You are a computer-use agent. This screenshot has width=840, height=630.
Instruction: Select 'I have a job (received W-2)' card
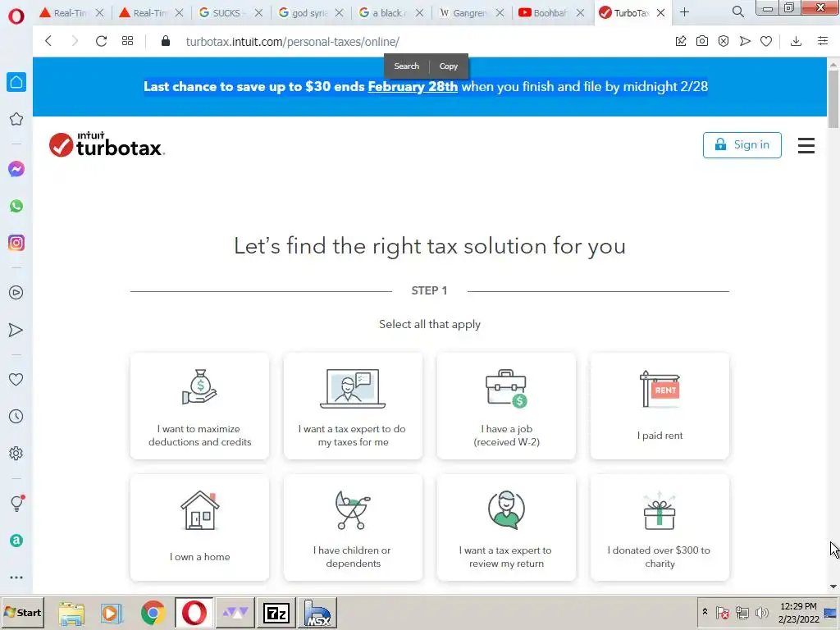click(x=506, y=406)
